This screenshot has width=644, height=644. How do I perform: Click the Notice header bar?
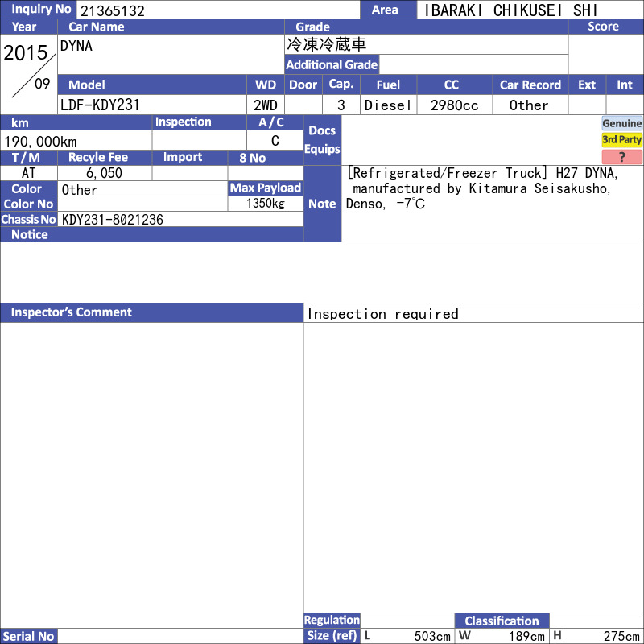pyautogui.click(x=151, y=234)
